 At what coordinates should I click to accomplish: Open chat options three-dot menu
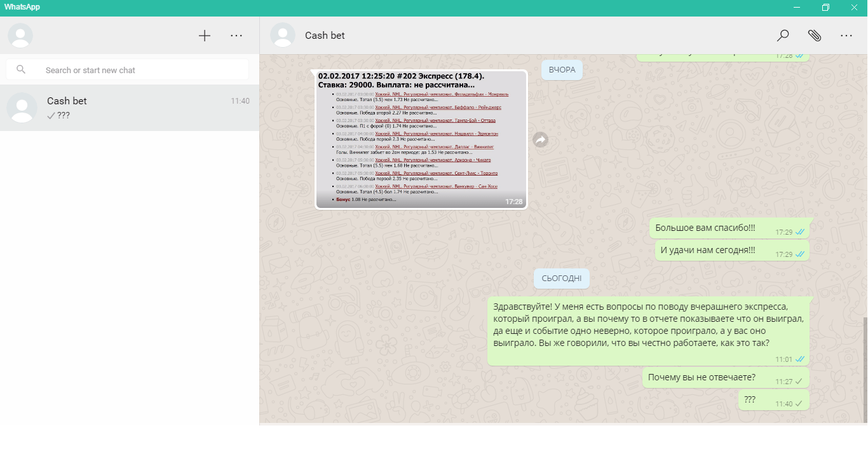(846, 36)
